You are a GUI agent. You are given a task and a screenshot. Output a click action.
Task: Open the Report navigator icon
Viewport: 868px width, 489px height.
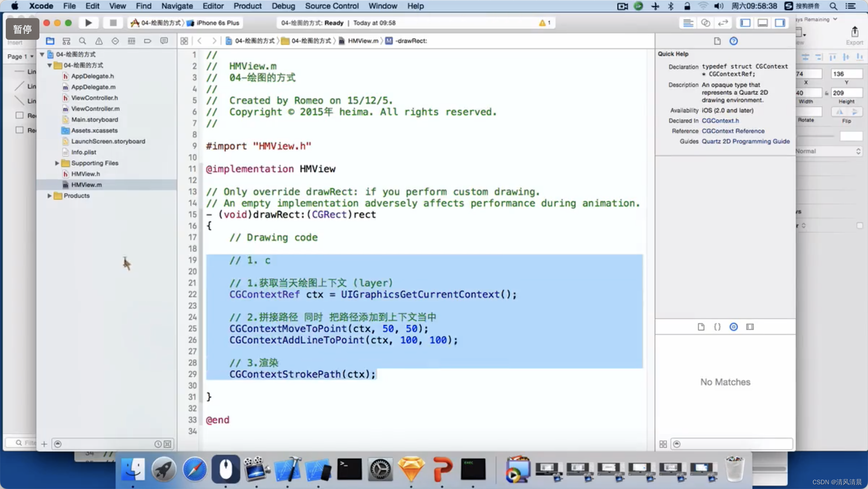(x=164, y=41)
